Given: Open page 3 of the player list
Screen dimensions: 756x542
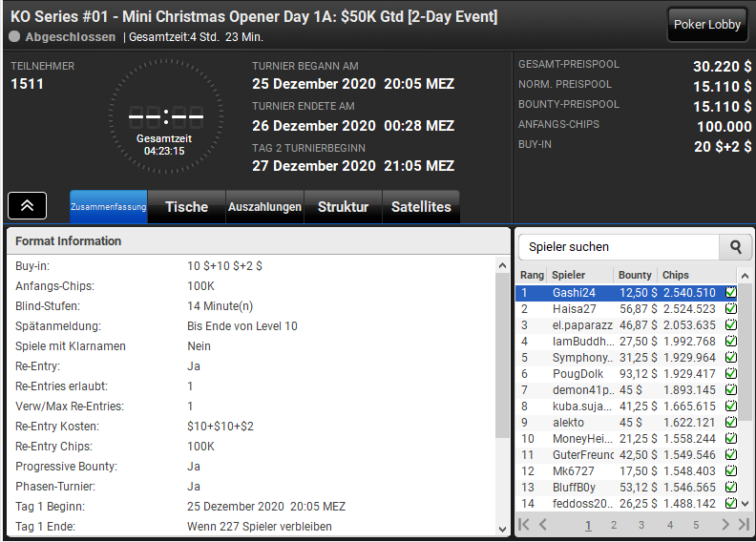Looking at the screenshot, I should (x=641, y=525).
